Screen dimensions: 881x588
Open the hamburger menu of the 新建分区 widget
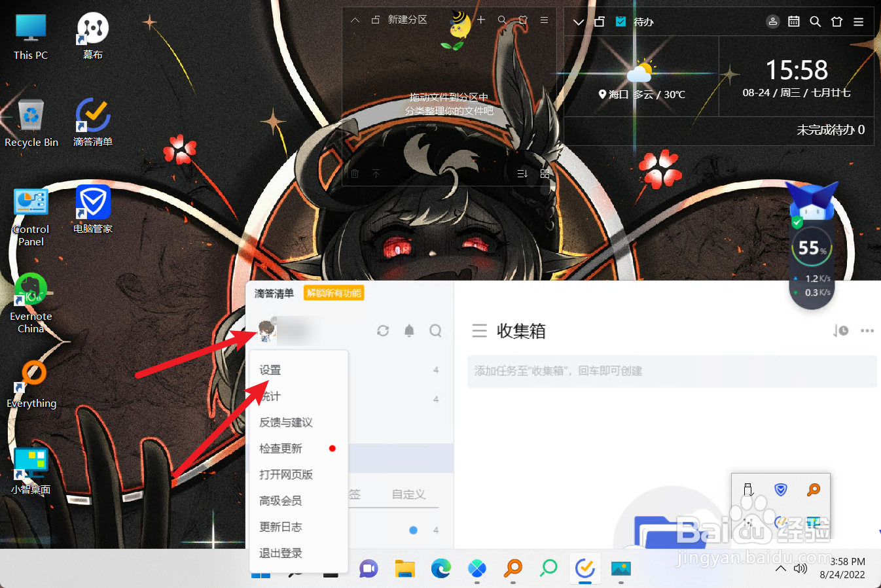544,20
